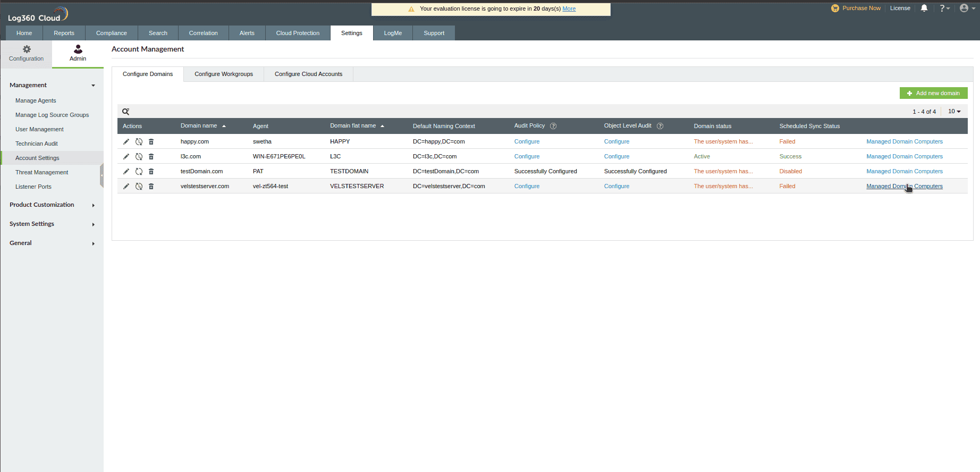The height and width of the screenshot is (472, 980).
Task: Show Object Level Audit help icon
Action: tap(660, 126)
